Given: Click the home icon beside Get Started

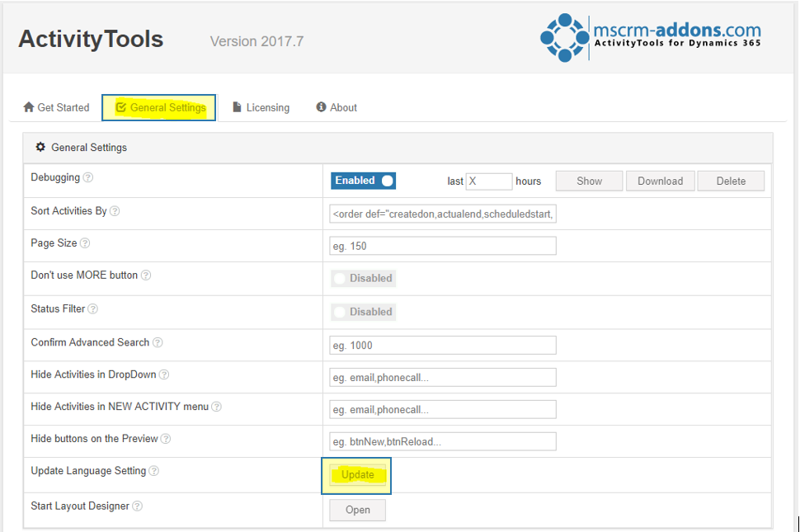Looking at the screenshot, I should 29,107.
